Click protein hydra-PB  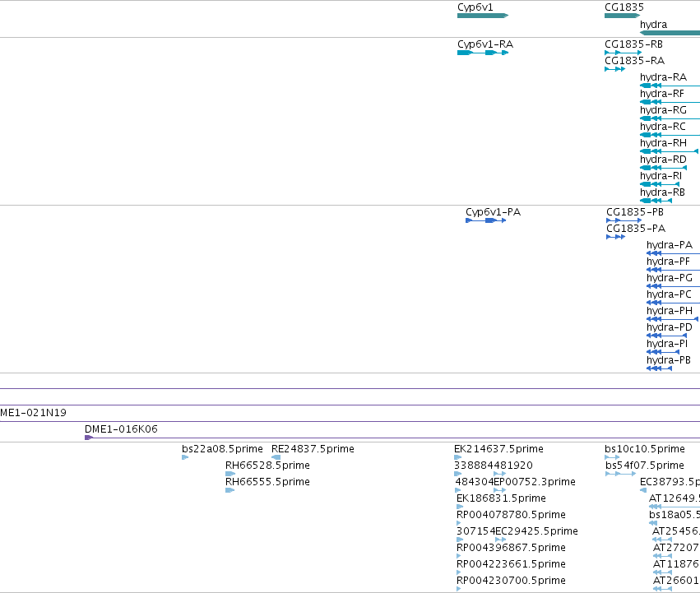tap(668, 360)
